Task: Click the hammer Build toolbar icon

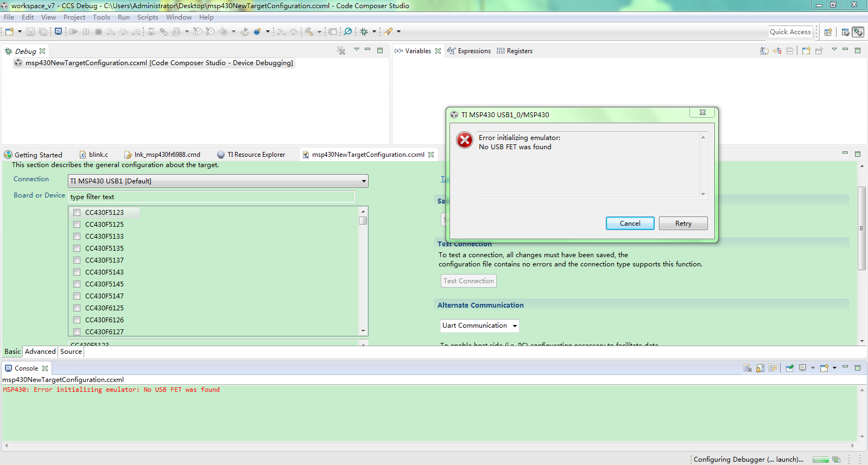Action: [x=309, y=32]
